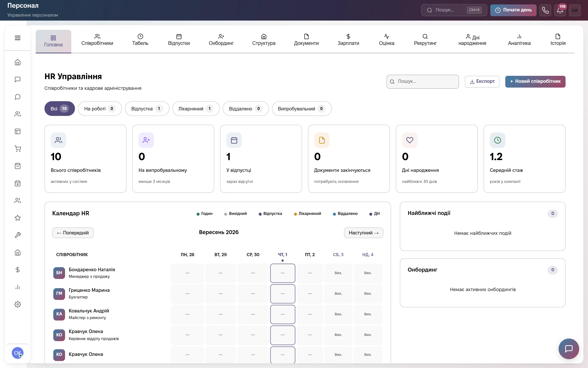This screenshot has height=368, width=588.
Task: Open the bar chart sidebar icon
Action: [x=17, y=287]
